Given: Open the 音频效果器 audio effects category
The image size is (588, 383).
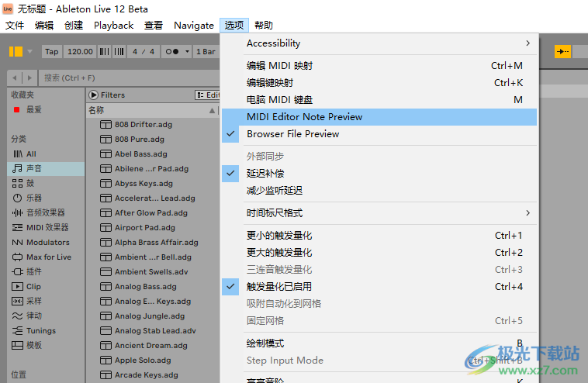Looking at the screenshot, I should (45, 212).
